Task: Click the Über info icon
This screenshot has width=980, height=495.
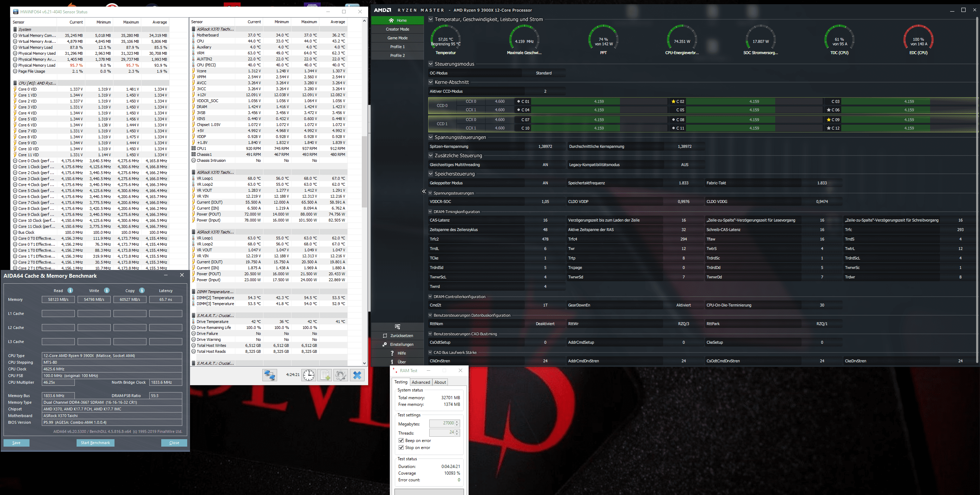Action: [x=392, y=362]
